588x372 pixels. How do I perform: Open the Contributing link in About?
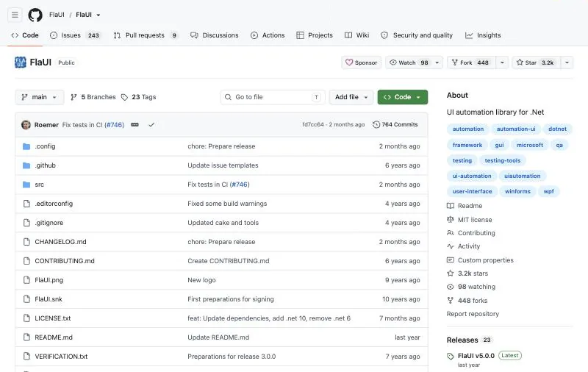[471, 233]
